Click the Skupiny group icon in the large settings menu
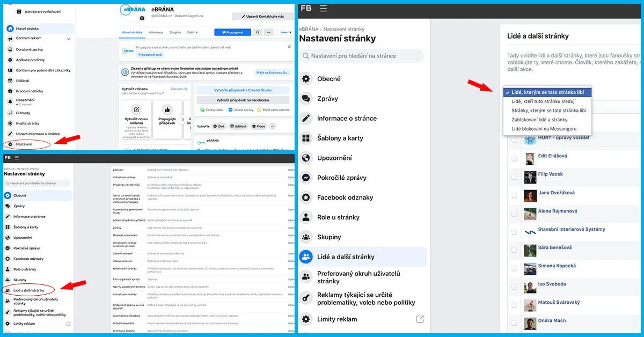 pyautogui.click(x=306, y=237)
